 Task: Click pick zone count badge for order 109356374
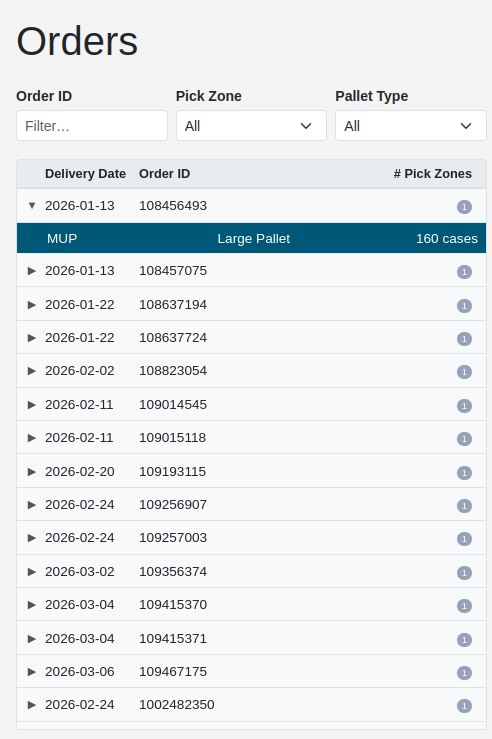(x=464, y=572)
